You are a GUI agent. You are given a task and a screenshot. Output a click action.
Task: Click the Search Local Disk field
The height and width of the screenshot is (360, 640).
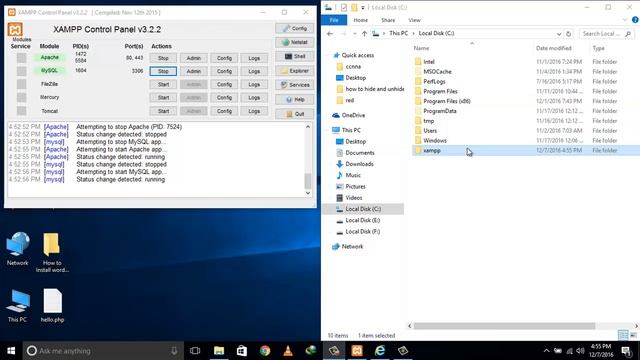coord(606,33)
